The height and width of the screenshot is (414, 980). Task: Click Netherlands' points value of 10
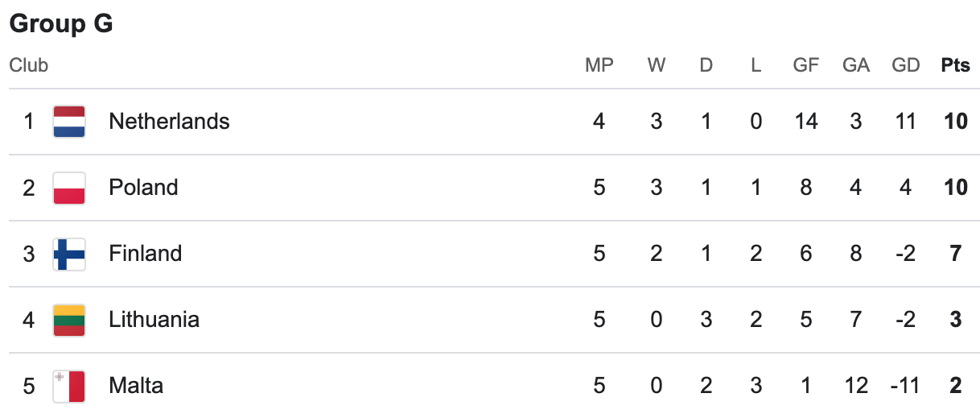pos(955,122)
